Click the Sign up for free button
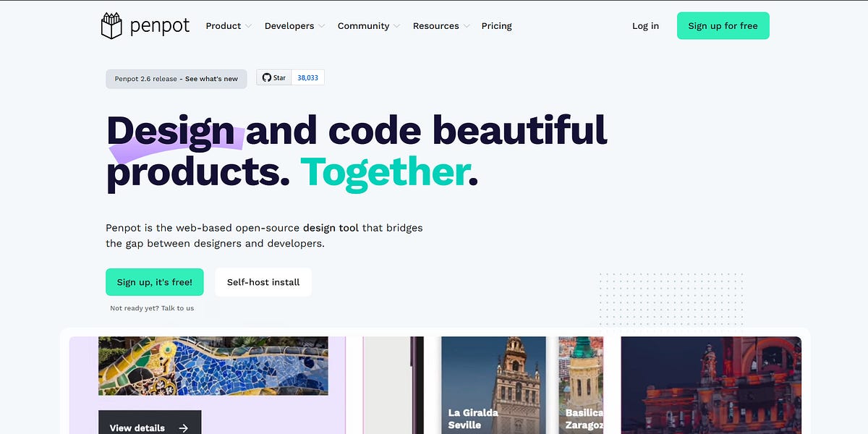The width and height of the screenshot is (868, 434). [723, 26]
